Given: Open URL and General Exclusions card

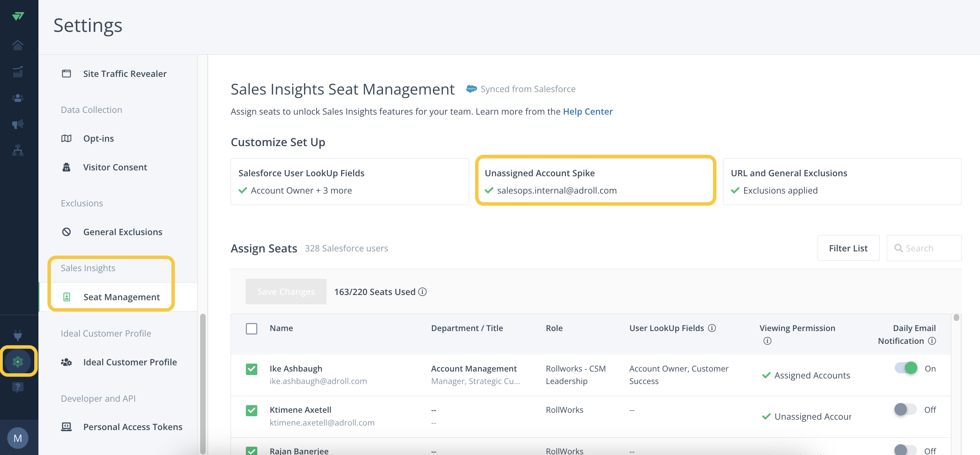Looking at the screenshot, I should point(842,181).
